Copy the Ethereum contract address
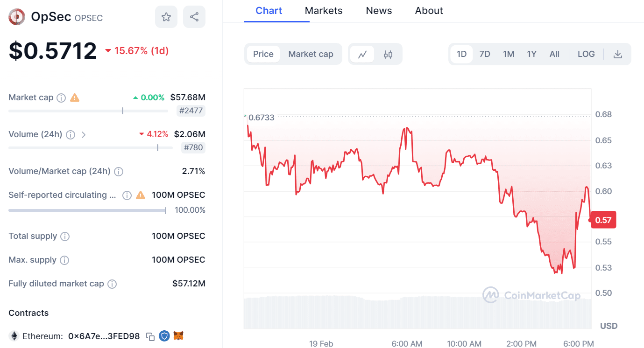Viewport: 644px width, 348px height. point(150,336)
